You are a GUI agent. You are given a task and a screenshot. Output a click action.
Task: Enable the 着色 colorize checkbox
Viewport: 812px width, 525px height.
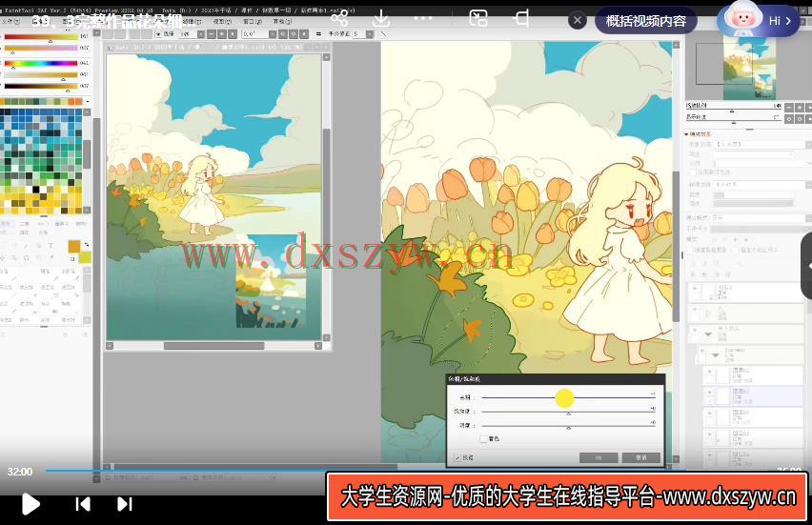click(x=484, y=438)
